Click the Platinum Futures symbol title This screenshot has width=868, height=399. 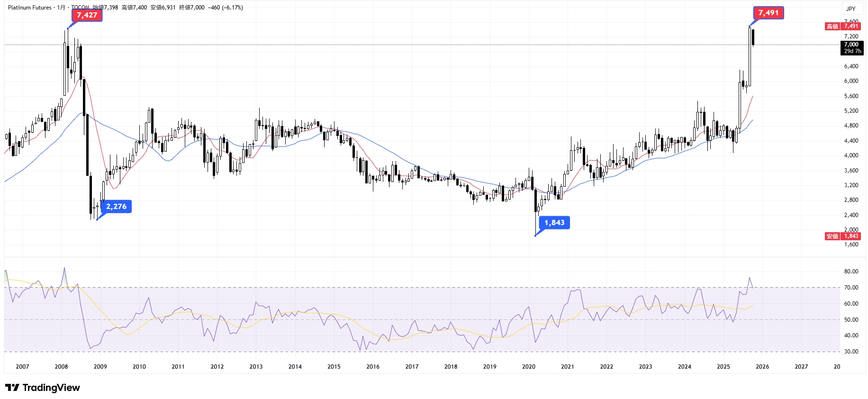pos(29,8)
